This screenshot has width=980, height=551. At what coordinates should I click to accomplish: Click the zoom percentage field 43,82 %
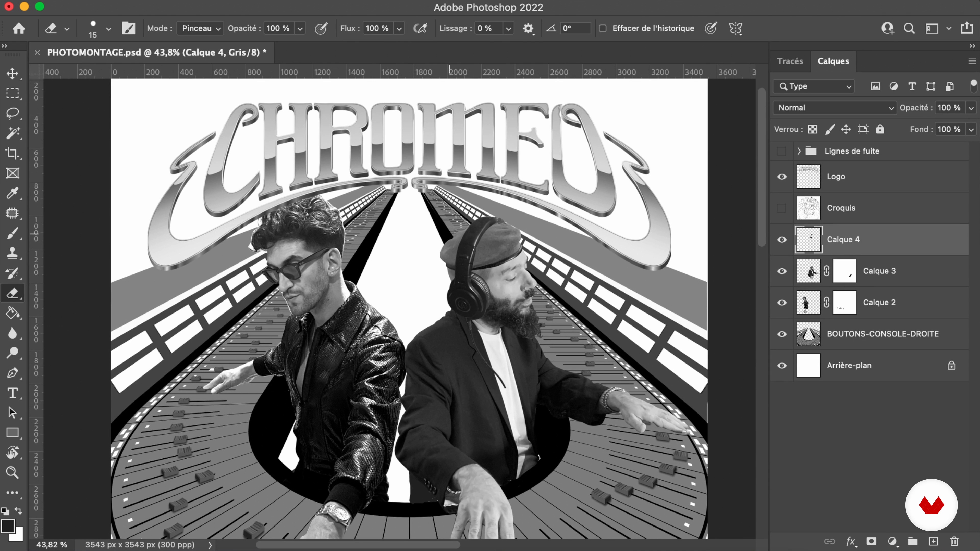52,545
